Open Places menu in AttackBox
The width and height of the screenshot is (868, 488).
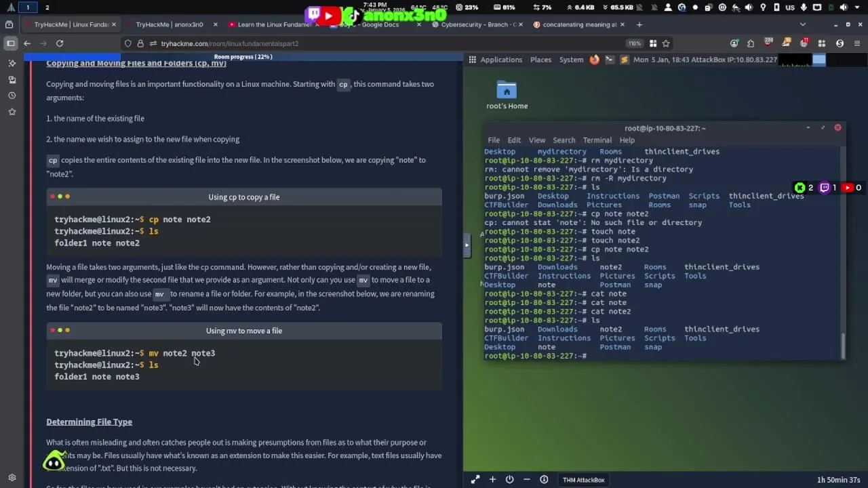tap(540, 60)
